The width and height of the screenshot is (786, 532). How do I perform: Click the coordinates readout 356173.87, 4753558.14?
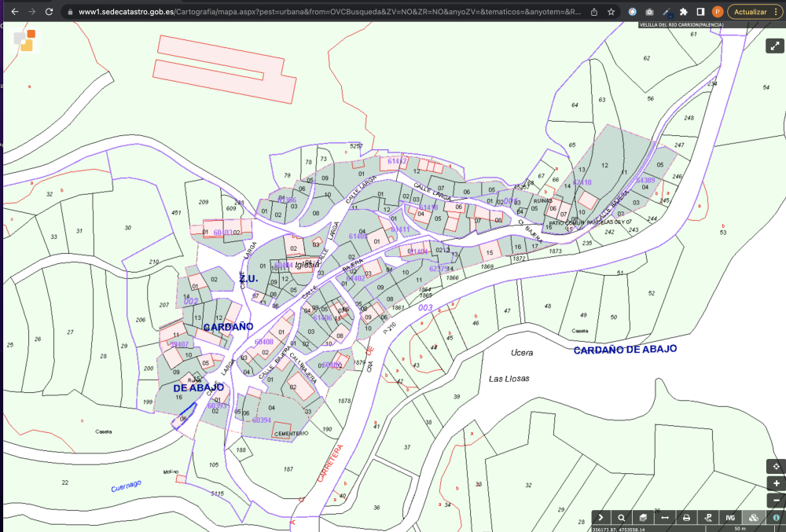pos(618,529)
